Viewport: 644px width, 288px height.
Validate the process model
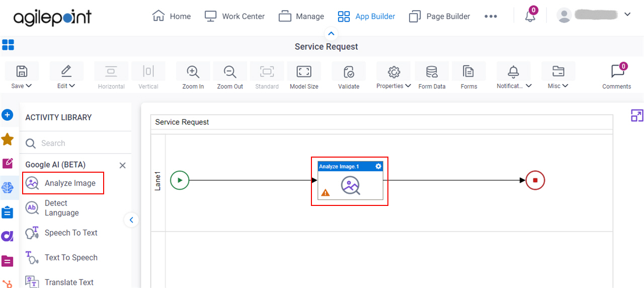tap(349, 77)
